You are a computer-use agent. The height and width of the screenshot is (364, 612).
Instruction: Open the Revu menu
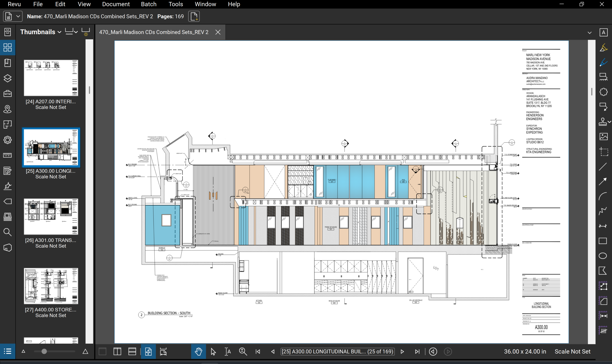click(x=14, y=4)
